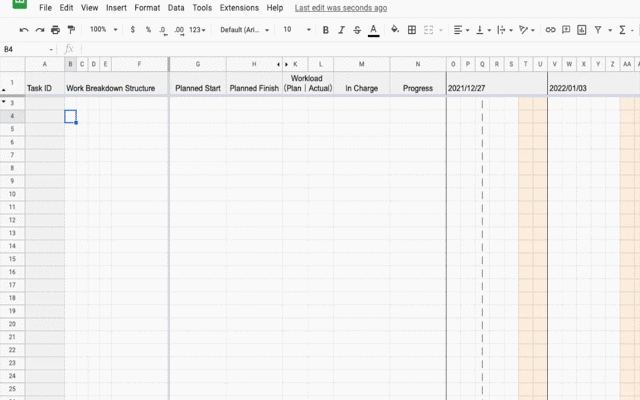Screen dimensions: 640x400
Task: Click the Undo icon
Action: click(x=24, y=30)
